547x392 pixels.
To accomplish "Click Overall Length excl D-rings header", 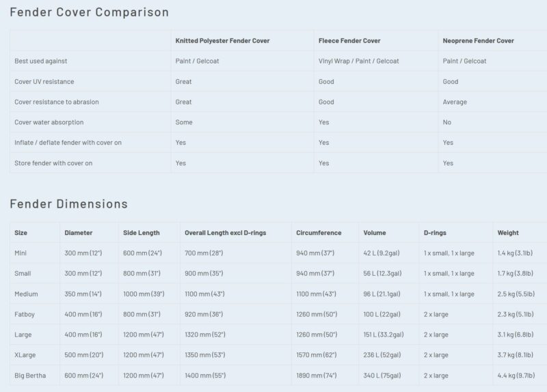I will [226, 233].
